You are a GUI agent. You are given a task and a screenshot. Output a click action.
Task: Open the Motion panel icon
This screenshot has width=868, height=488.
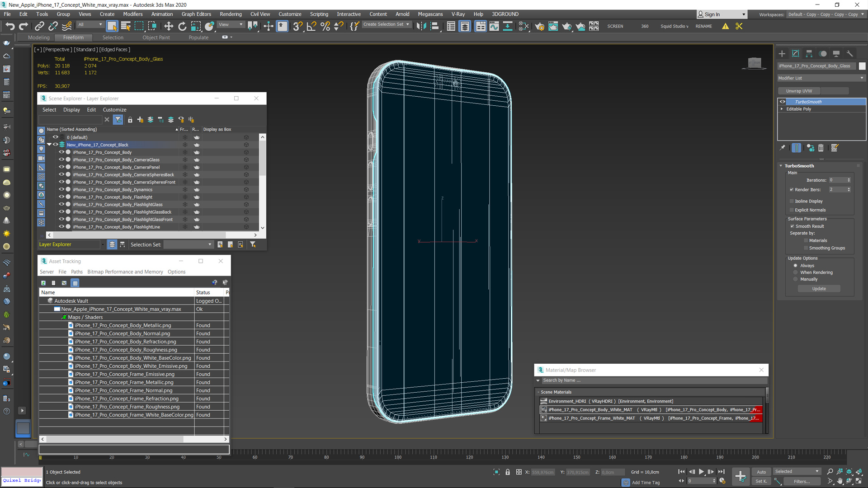[x=823, y=53]
